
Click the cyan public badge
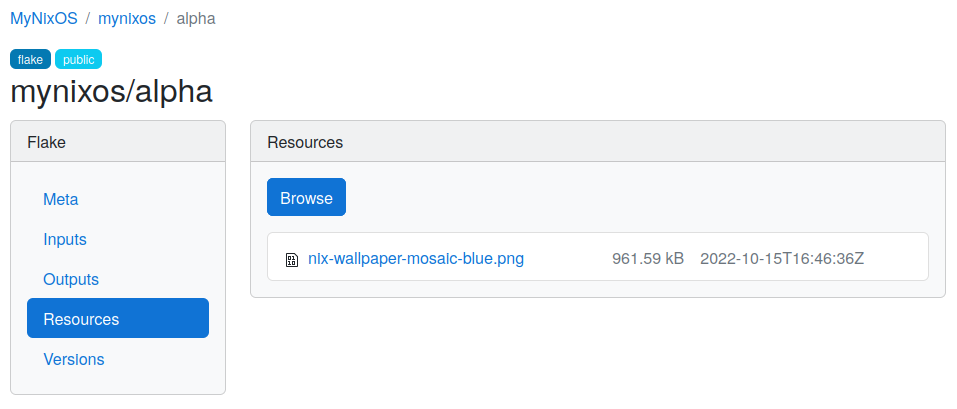point(79,59)
